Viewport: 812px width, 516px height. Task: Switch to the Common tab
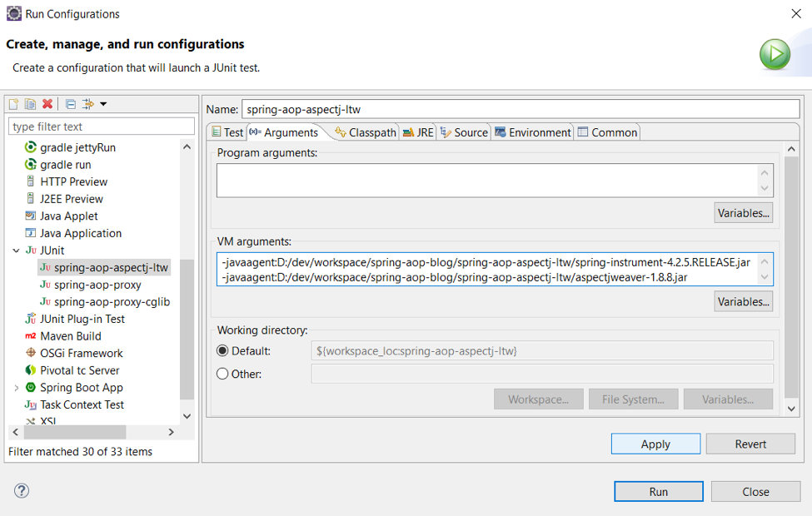point(607,132)
